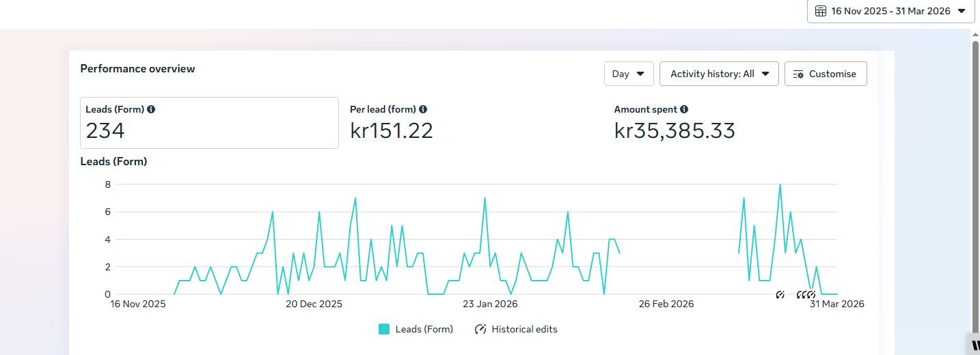
Task: Click the settings icon inside the Customise button
Action: coord(798,74)
